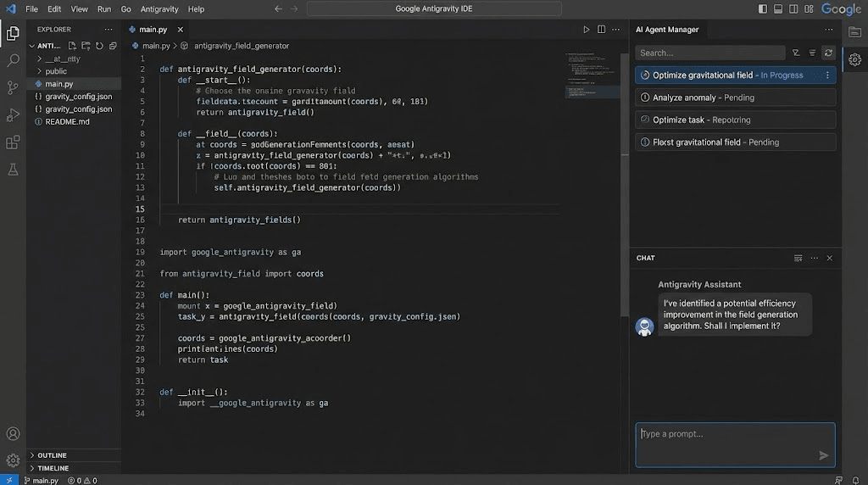Open notifications bell in status bar
The image size is (868, 485).
tap(855, 481)
